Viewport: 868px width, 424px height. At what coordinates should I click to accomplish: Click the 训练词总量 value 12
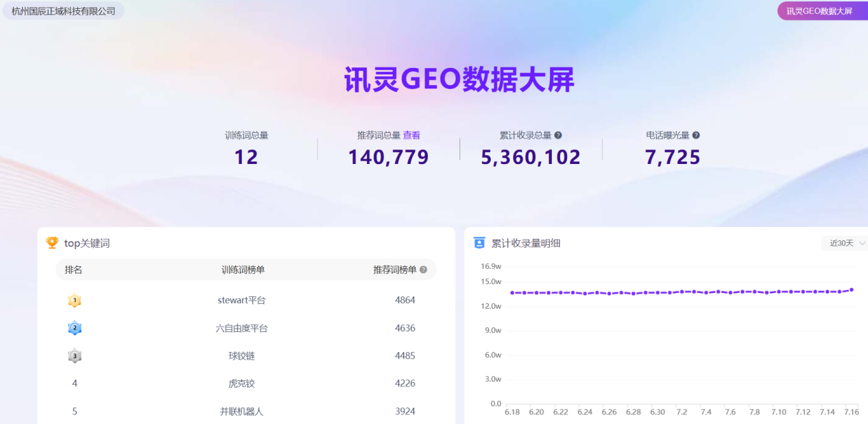(246, 158)
